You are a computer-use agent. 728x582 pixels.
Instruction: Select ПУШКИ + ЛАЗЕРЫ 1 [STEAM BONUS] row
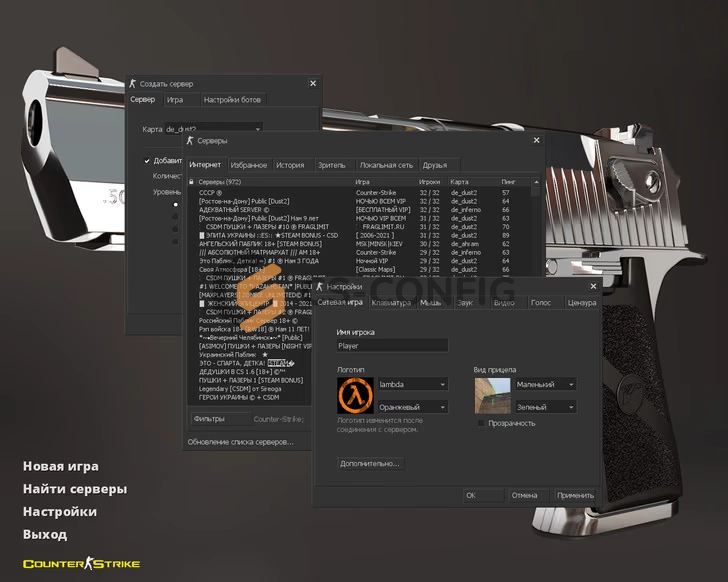pos(251,380)
